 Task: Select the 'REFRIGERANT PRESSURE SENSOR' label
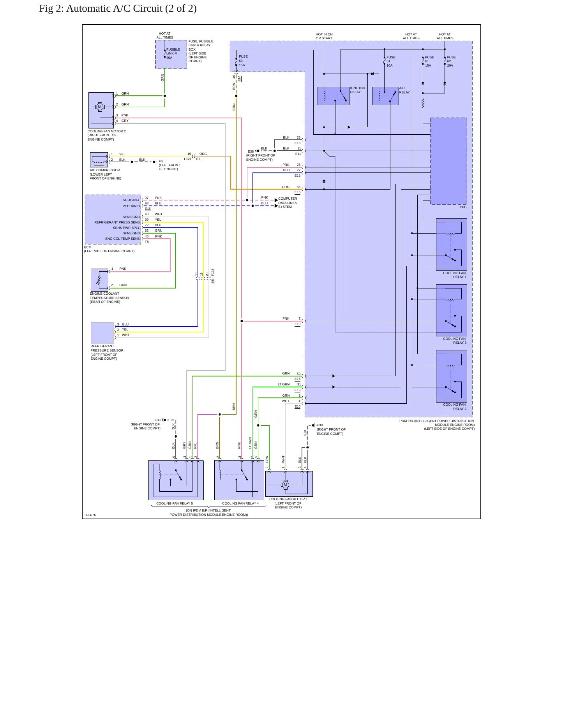click(107, 348)
